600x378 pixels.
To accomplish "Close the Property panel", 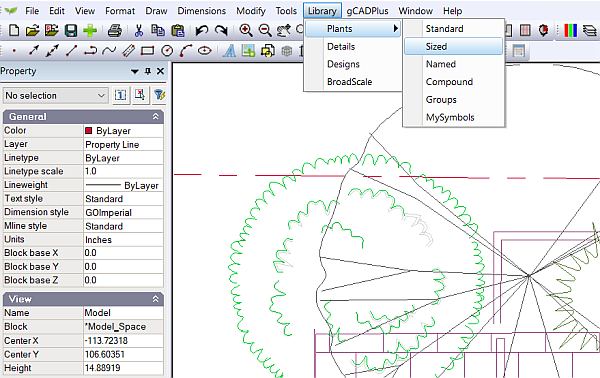I will (x=160, y=71).
